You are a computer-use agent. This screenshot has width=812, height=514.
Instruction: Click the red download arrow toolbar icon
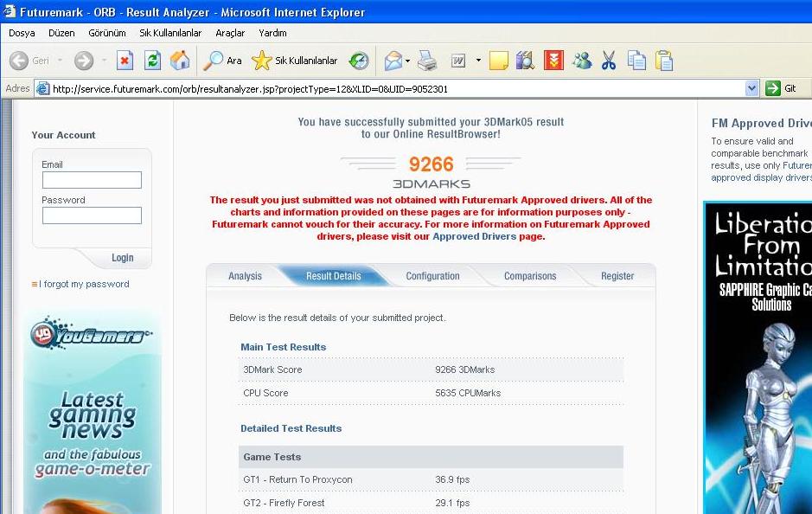pos(553,61)
